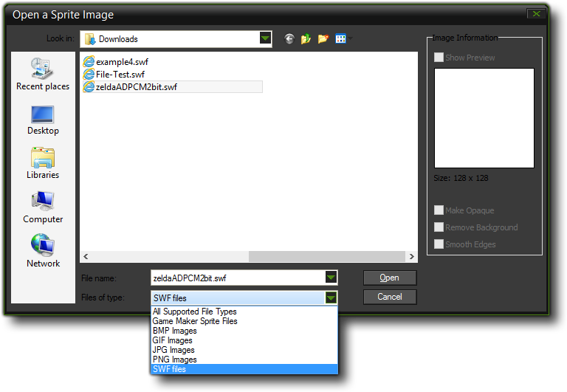Collapse the Files of type dropdown

pyautogui.click(x=331, y=298)
